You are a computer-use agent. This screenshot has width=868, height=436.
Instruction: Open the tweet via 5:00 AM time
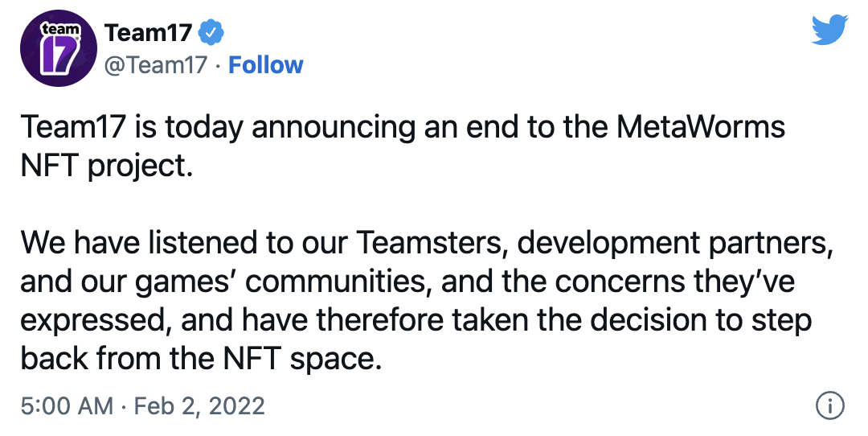[x=67, y=406]
